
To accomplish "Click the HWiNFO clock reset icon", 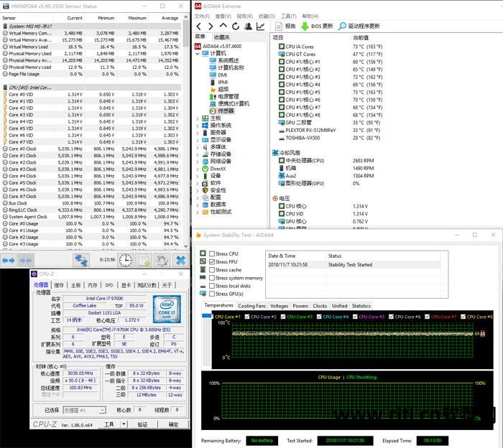I will coord(126,260).
